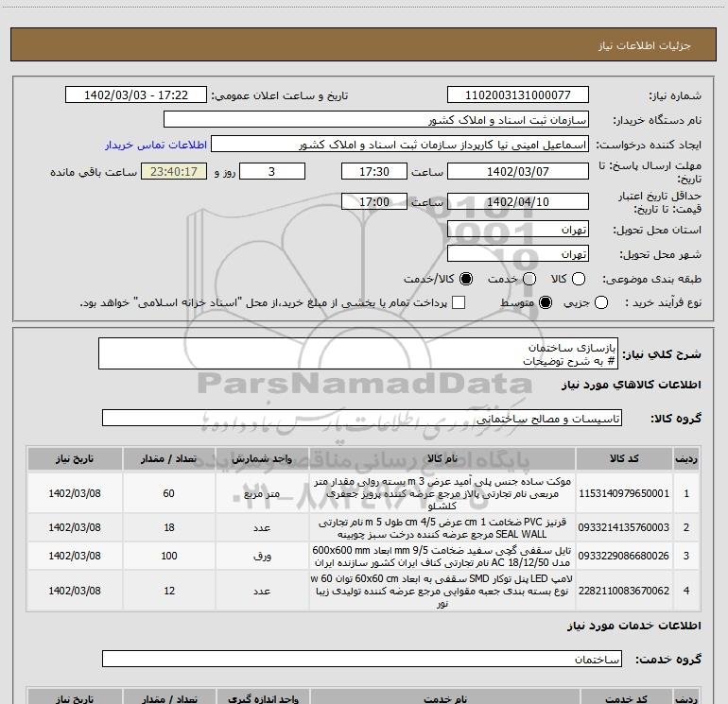Click the service group field ساختمان
Viewport: 728px width, 704px height.
tap(362, 659)
